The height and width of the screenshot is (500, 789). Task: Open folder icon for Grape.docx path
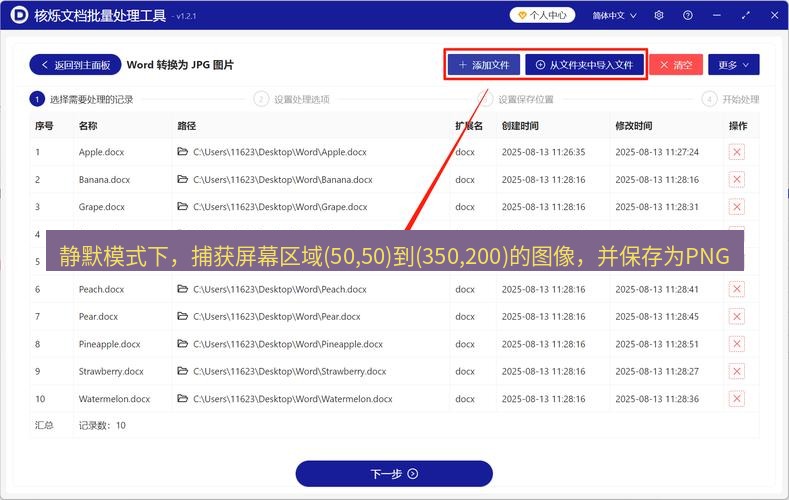tap(183, 206)
